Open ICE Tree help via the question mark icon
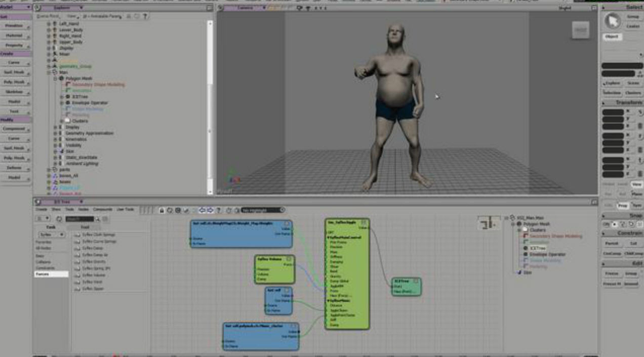The height and width of the screenshot is (357, 644). coord(218,210)
